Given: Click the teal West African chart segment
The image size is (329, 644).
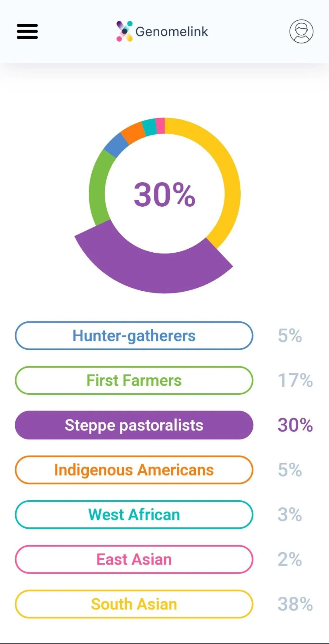Looking at the screenshot, I should [x=150, y=127].
